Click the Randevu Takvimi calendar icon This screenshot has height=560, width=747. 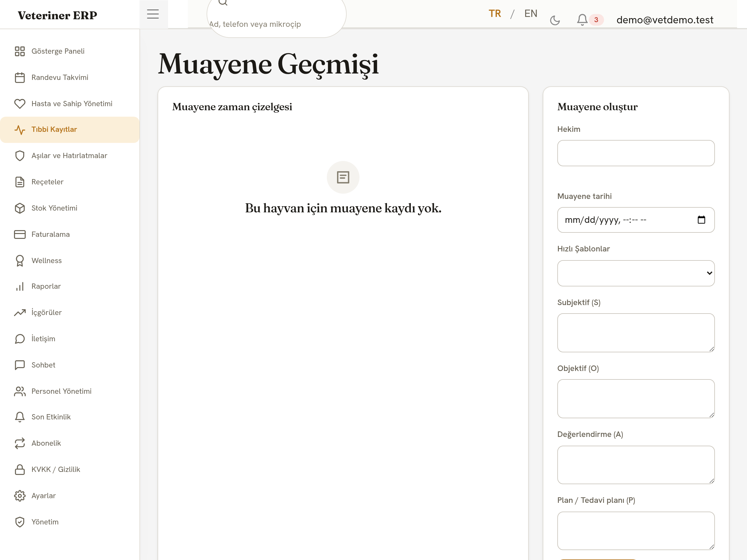[20, 78]
